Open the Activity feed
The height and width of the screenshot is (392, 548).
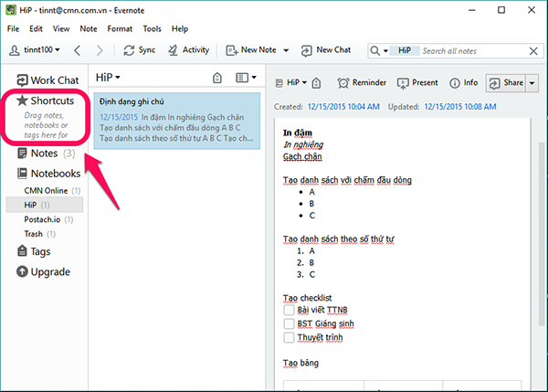tap(188, 50)
